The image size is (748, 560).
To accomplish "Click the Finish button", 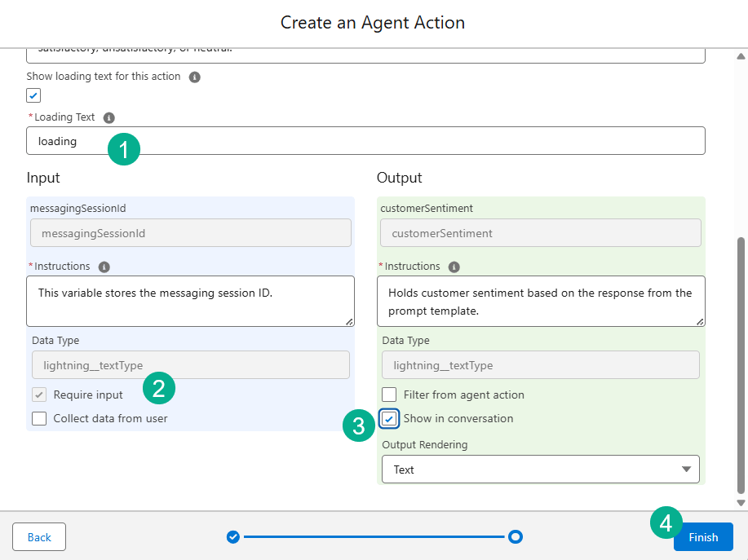I will click(x=703, y=537).
